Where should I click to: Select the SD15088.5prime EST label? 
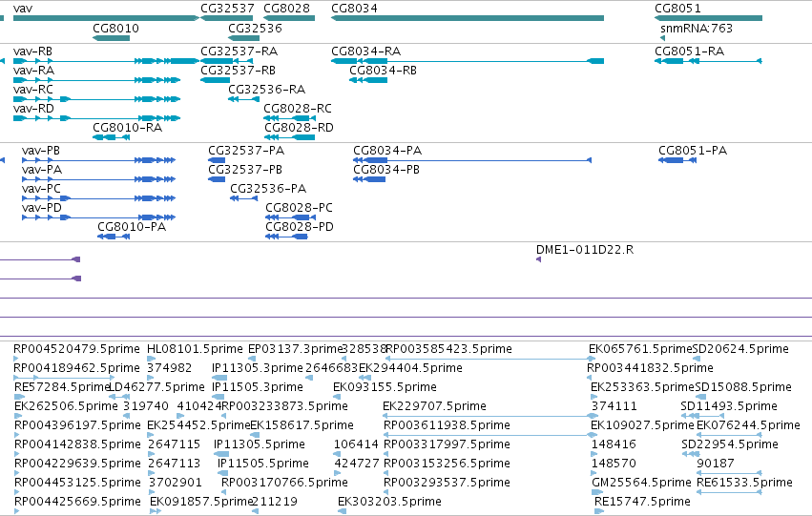[743, 387]
